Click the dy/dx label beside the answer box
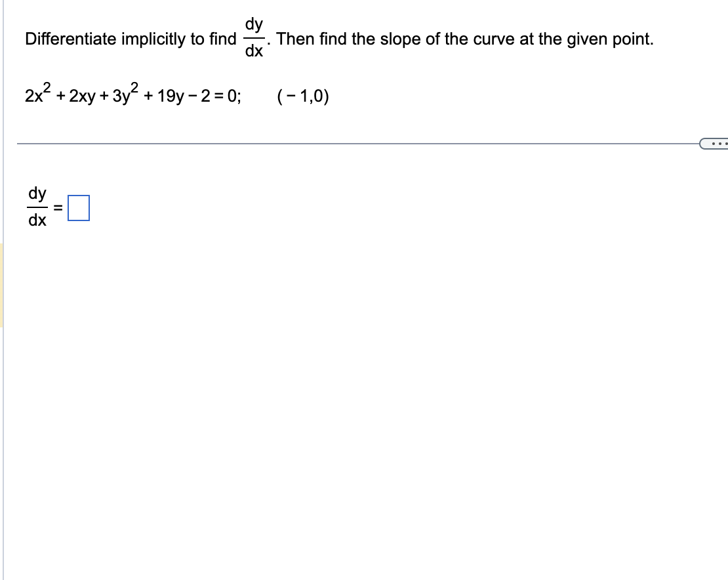 (37, 207)
